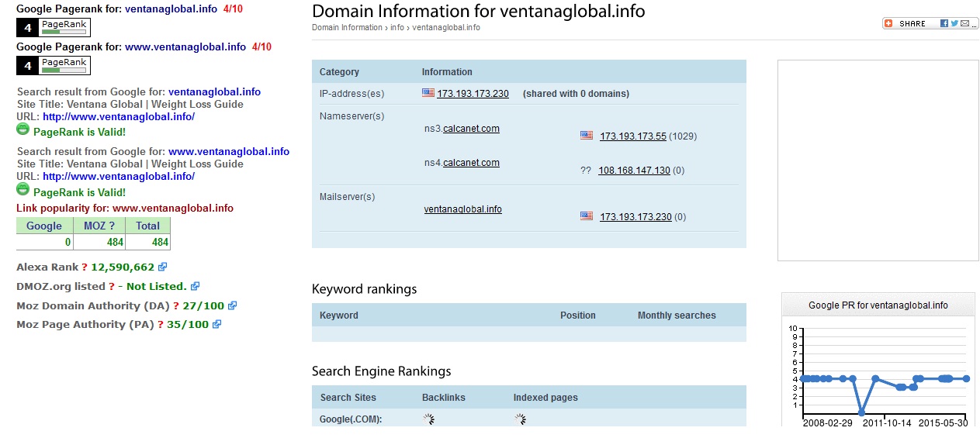The width and height of the screenshot is (980, 438).
Task: Go to 'Domain Information' in the breadcrumb
Action: click(x=347, y=27)
